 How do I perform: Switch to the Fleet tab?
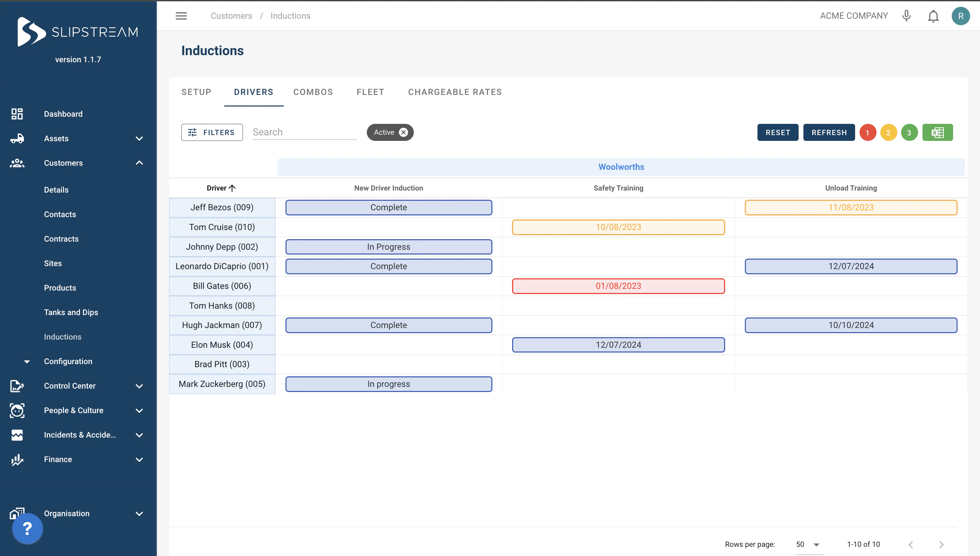click(x=370, y=92)
